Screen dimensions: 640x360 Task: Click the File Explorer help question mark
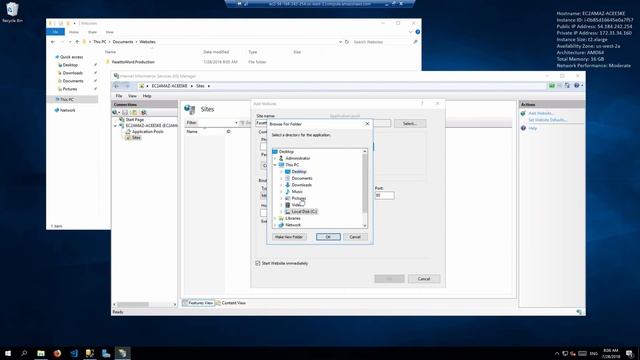click(x=418, y=32)
